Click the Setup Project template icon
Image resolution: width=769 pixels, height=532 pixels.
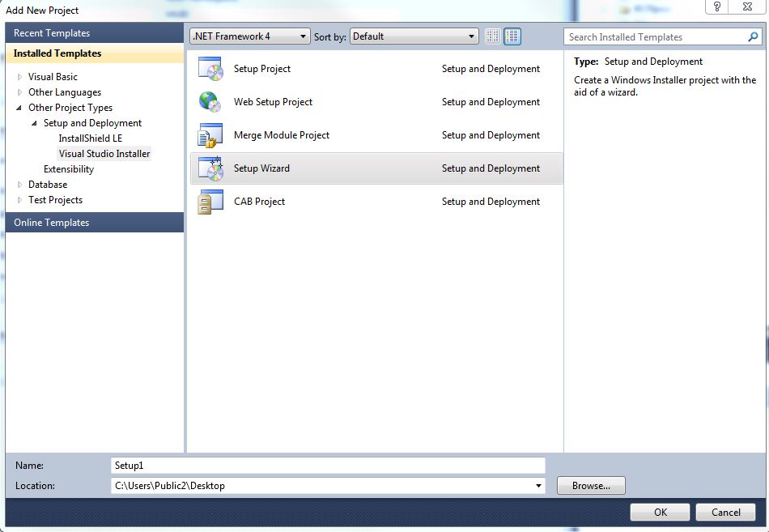[210, 69]
